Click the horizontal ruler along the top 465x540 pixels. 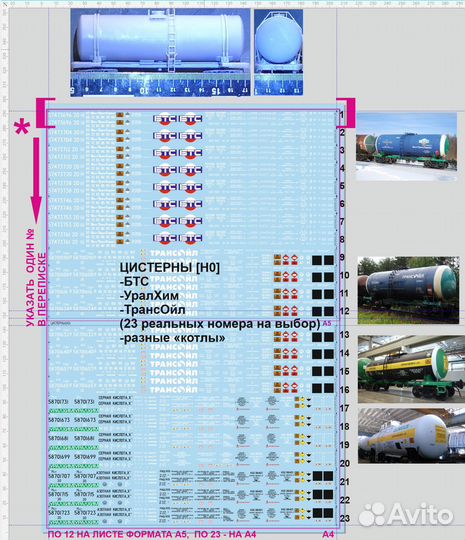click(x=236, y=3)
